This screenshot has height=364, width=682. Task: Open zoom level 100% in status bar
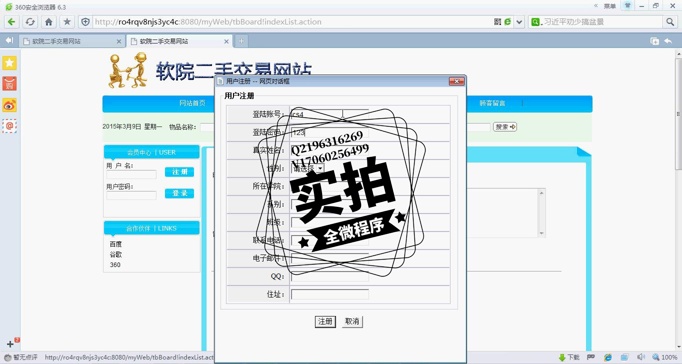(665, 357)
